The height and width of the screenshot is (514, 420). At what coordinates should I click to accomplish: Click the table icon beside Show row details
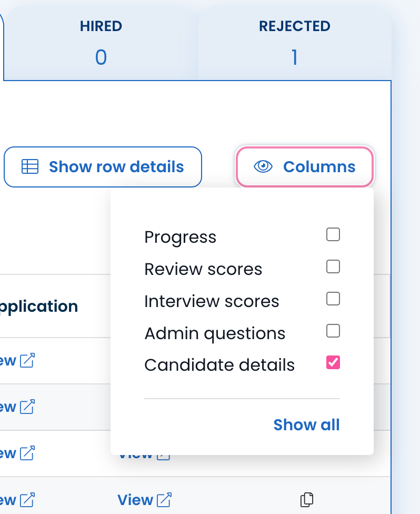coord(29,167)
